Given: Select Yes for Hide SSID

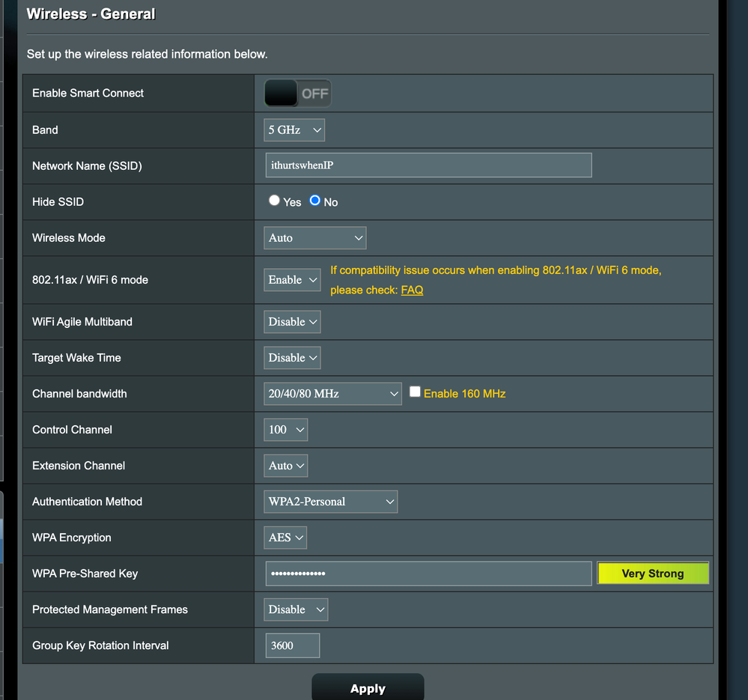Looking at the screenshot, I should click(275, 201).
